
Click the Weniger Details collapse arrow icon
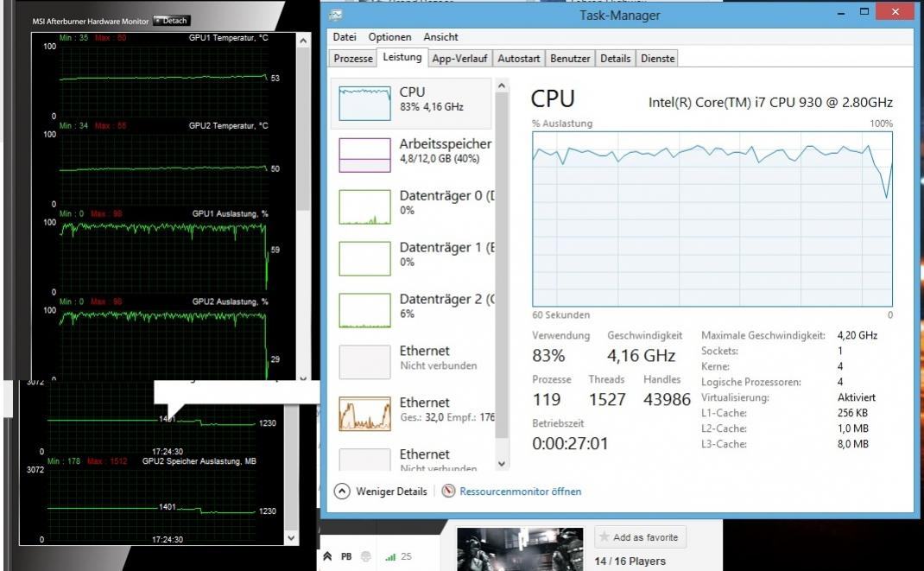[342, 491]
